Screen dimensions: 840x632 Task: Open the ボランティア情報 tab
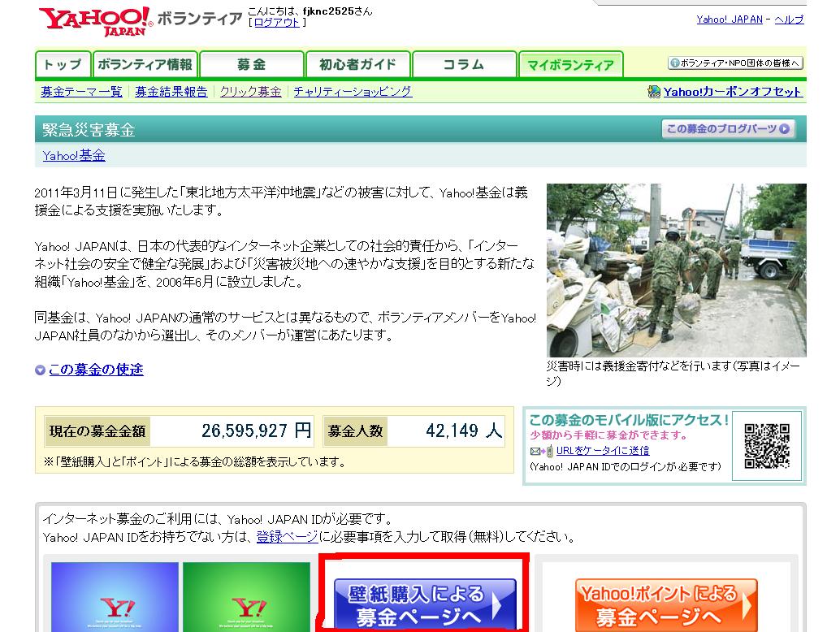tap(145, 65)
